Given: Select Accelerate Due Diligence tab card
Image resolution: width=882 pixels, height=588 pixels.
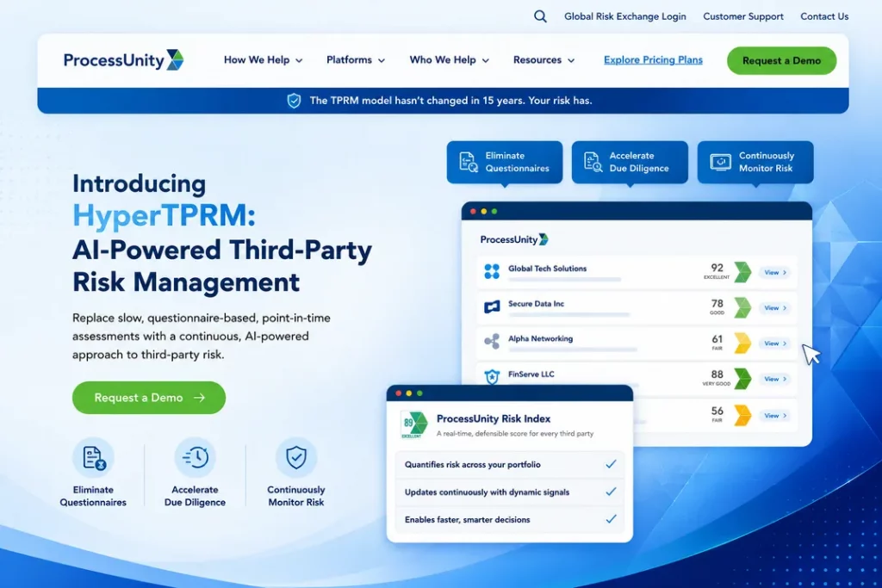Looking at the screenshot, I should point(630,162).
